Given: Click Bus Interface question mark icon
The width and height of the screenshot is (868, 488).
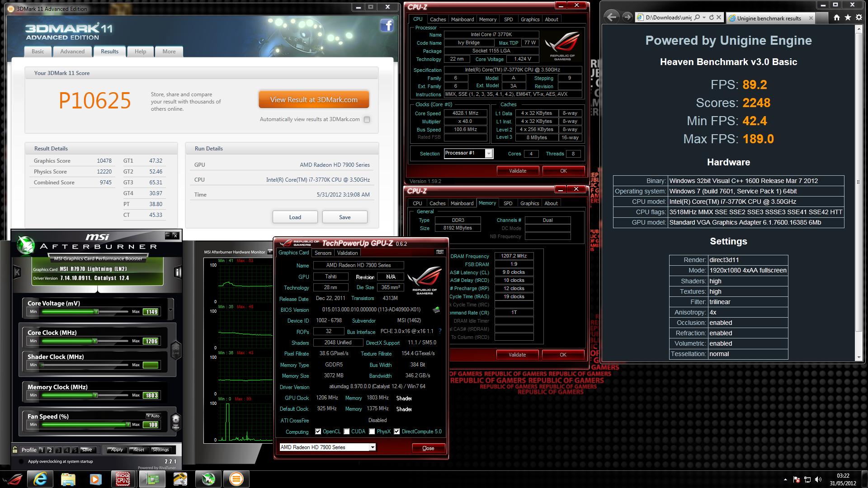Looking at the screenshot, I should point(440,331).
